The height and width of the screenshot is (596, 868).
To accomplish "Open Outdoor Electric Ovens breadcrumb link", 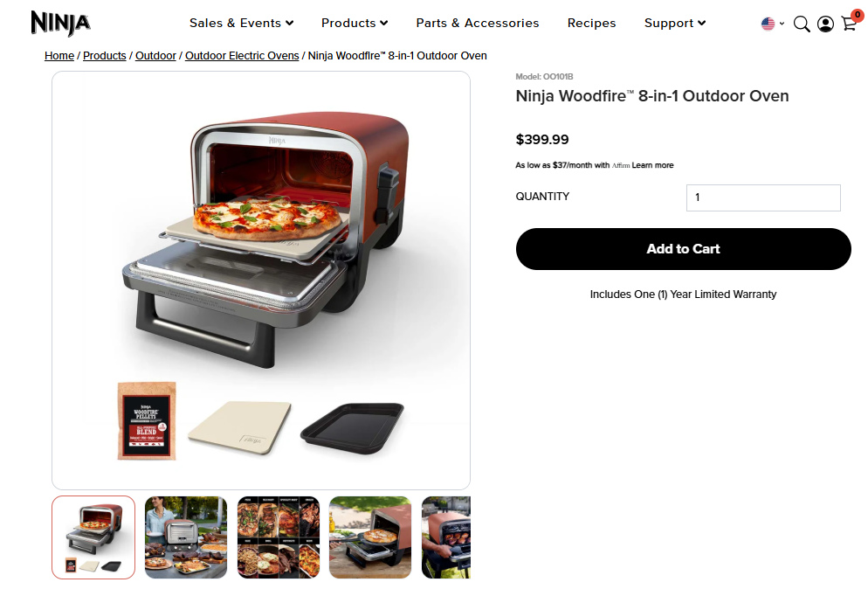I will pyautogui.click(x=242, y=56).
